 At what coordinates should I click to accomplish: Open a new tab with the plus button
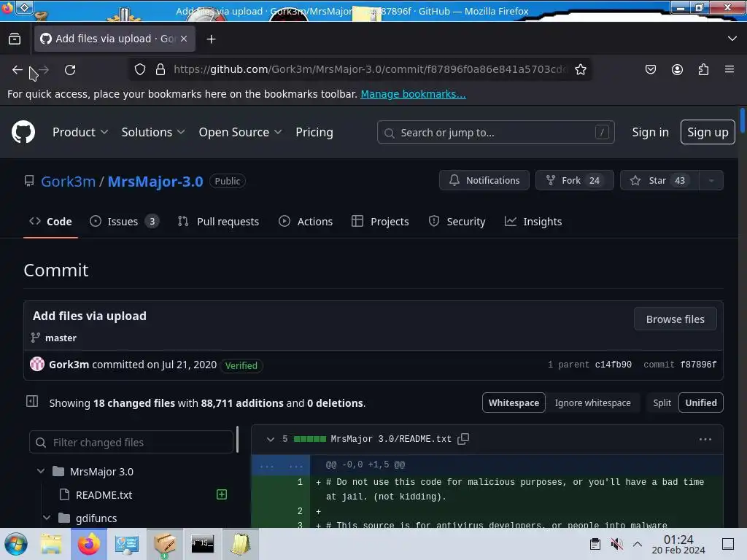pos(211,39)
